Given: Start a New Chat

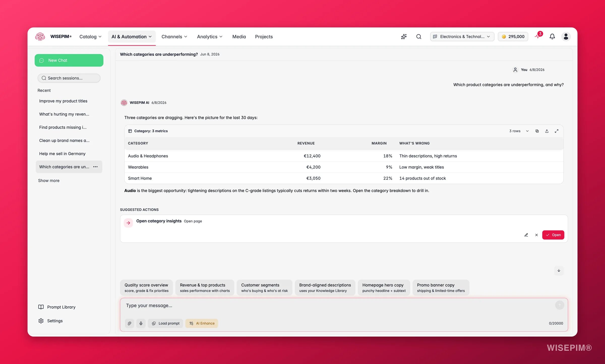Looking at the screenshot, I should [69, 60].
